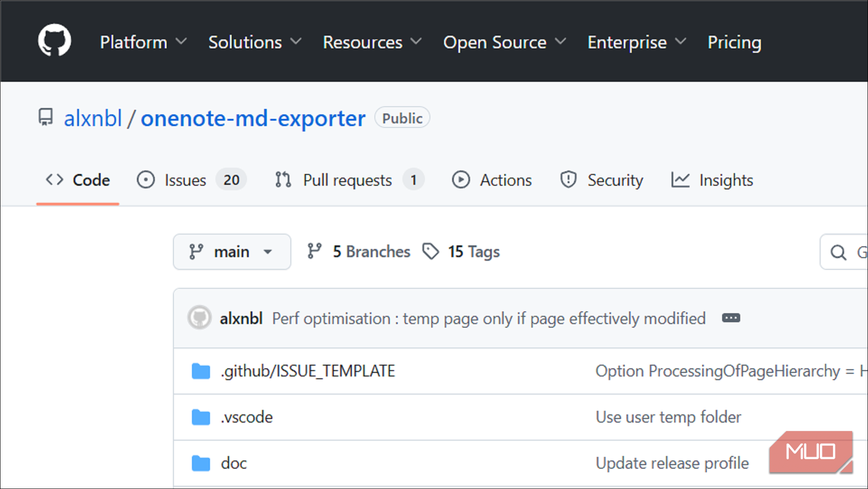Go to the Actions tab
868x489 pixels.
click(x=492, y=180)
